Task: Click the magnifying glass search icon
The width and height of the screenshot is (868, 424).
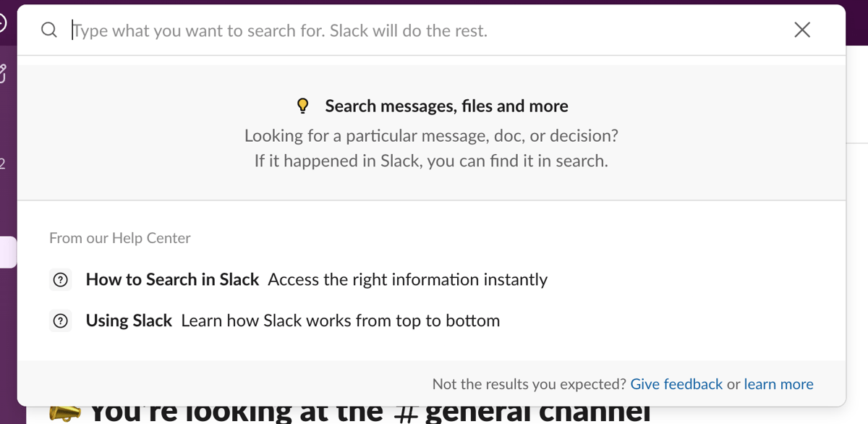Action: coord(48,30)
